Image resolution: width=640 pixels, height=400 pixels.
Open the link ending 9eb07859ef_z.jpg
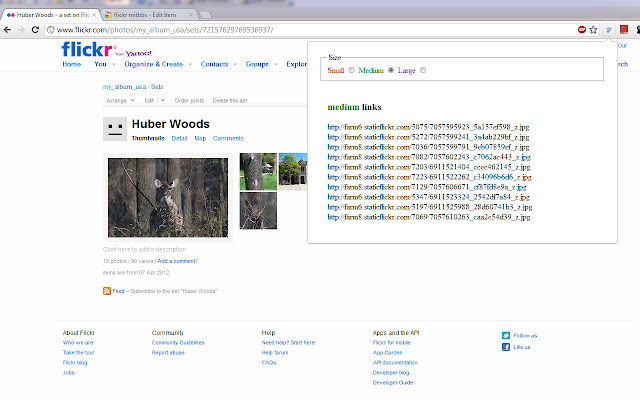coord(428,147)
